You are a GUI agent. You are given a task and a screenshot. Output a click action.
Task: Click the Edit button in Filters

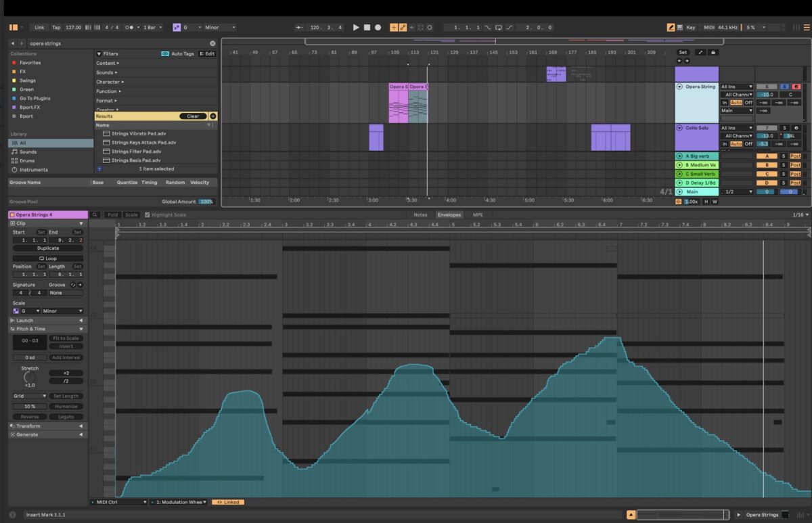click(207, 53)
